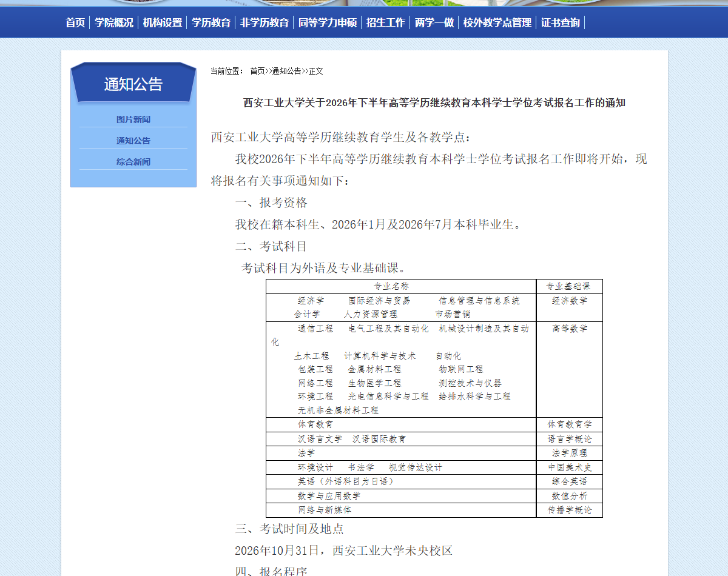Click the 信息管理与信息系统 major text
The width and height of the screenshot is (728, 576).
click(x=479, y=301)
